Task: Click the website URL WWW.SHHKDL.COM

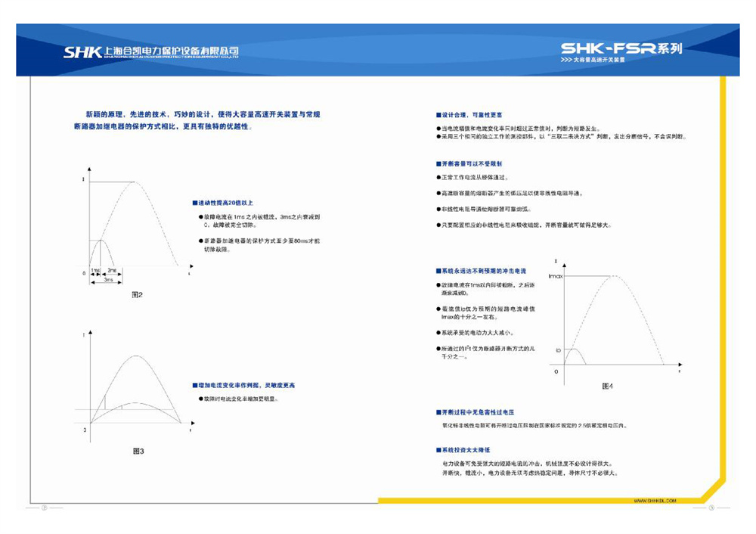Action: pyautogui.click(x=655, y=501)
